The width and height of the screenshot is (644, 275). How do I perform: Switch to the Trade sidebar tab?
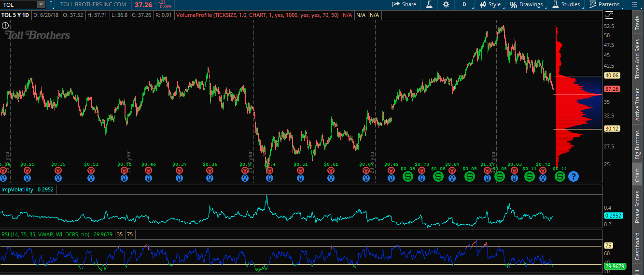click(x=637, y=23)
